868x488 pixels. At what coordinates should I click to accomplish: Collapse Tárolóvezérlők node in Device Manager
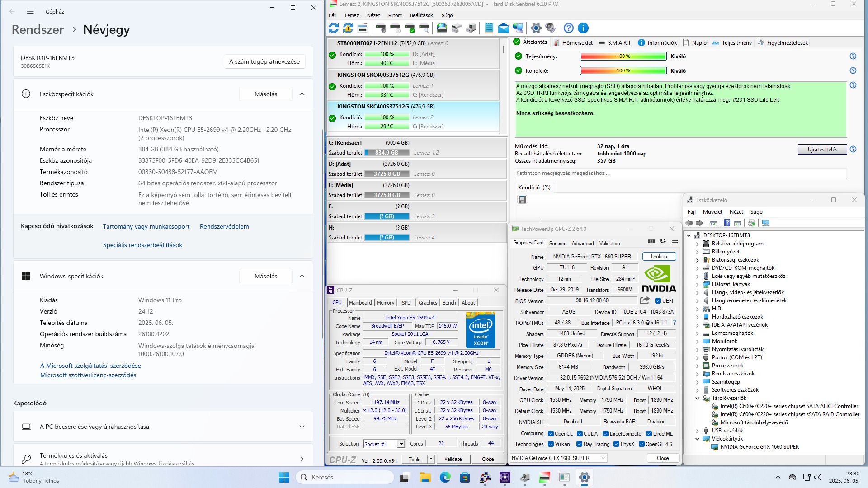click(x=697, y=398)
